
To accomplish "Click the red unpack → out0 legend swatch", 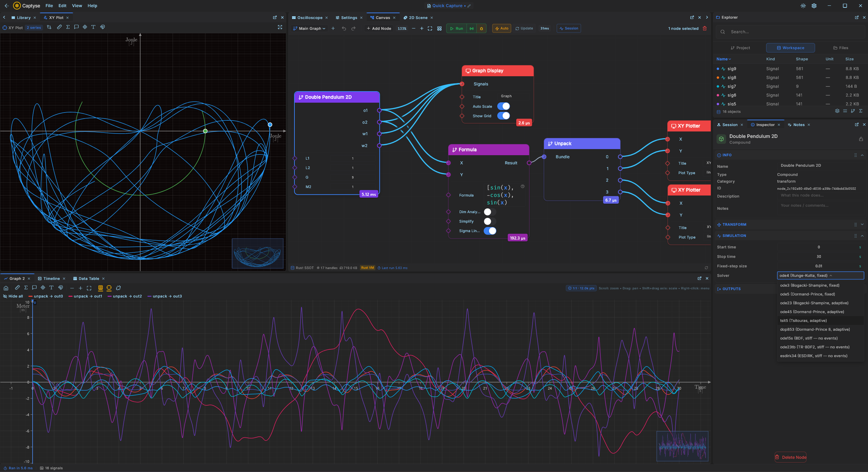I will click(x=31, y=296).
